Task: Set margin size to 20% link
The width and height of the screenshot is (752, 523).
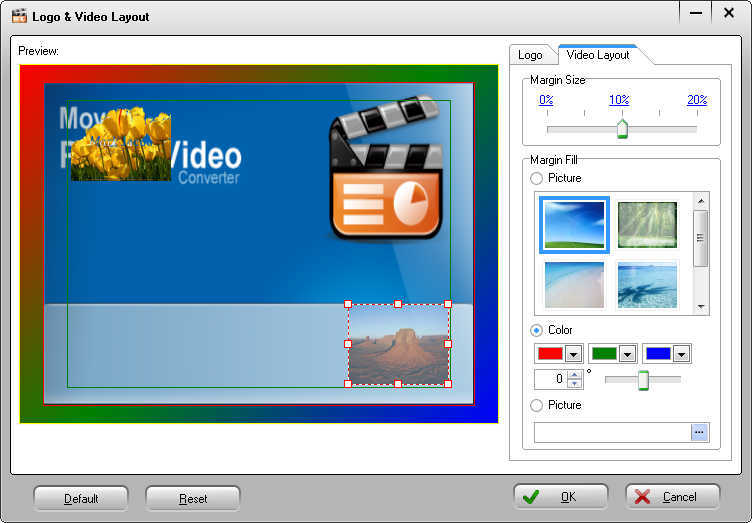Action: click(x=697, y=100)
